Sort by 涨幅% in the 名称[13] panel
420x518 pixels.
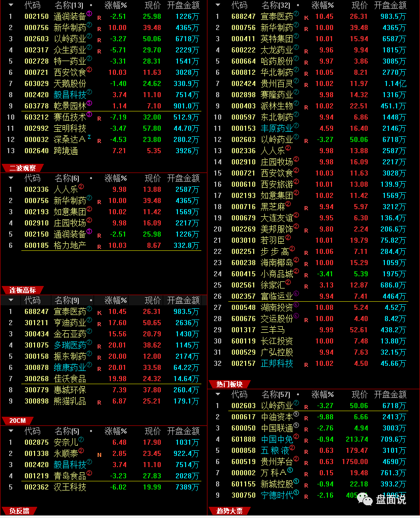[x=115, y=5]
